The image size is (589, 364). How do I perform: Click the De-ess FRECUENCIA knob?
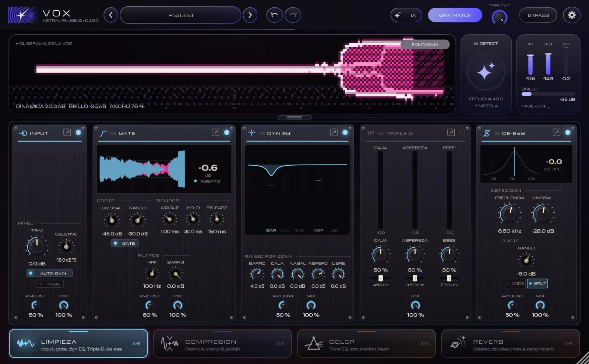[509, 213]
